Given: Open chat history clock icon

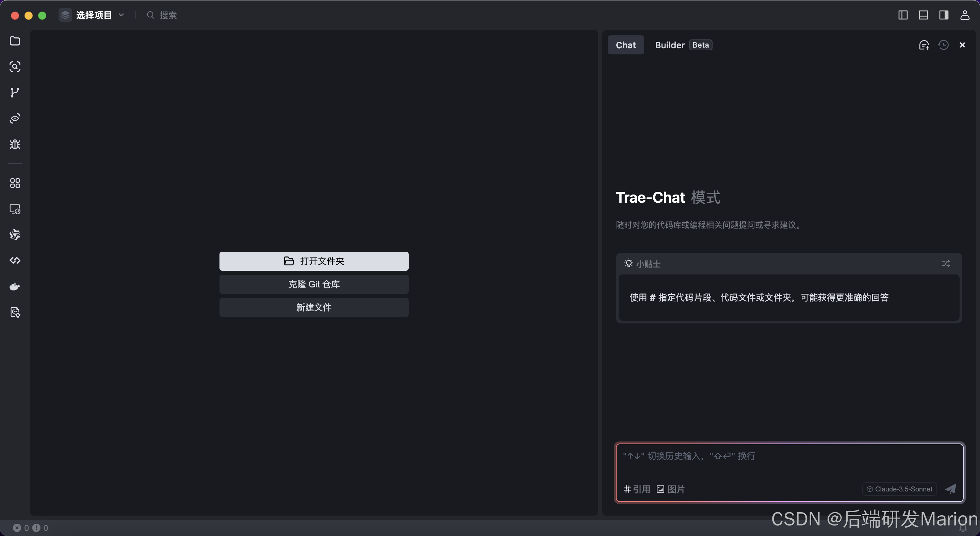Looking at the screenshot, I should 943,45.
